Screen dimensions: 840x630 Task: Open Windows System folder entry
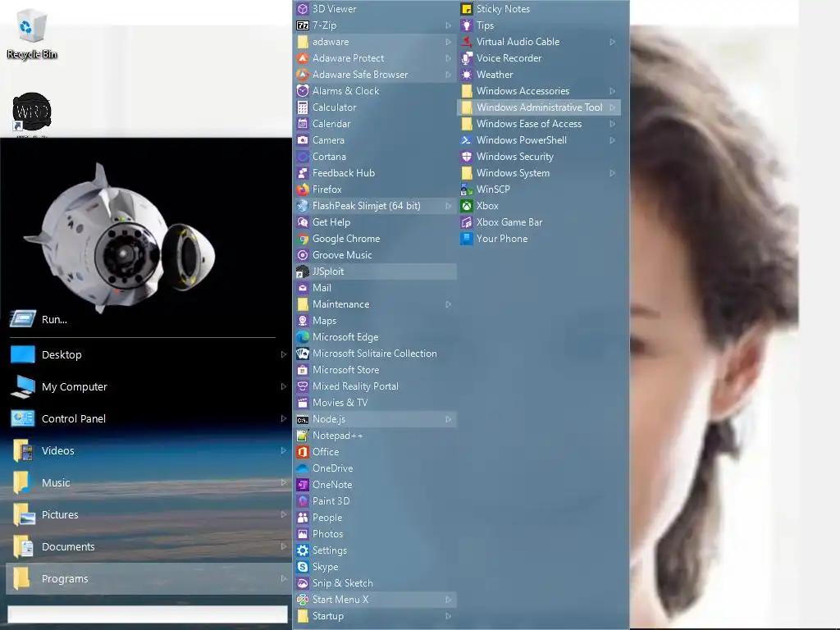(x=538, y=173)
